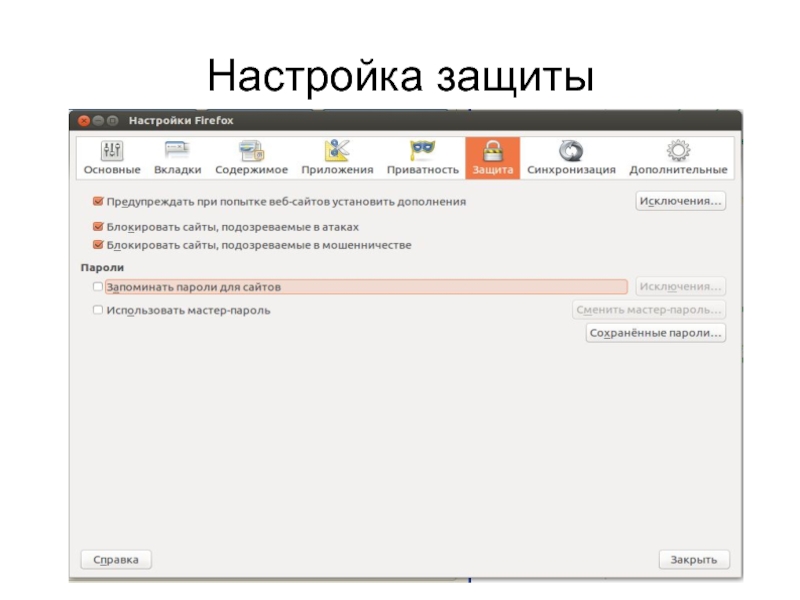The image size is (800, 600).
Task: Enable Использовать мастер-пароль checkbox
Action: point(98,310)
